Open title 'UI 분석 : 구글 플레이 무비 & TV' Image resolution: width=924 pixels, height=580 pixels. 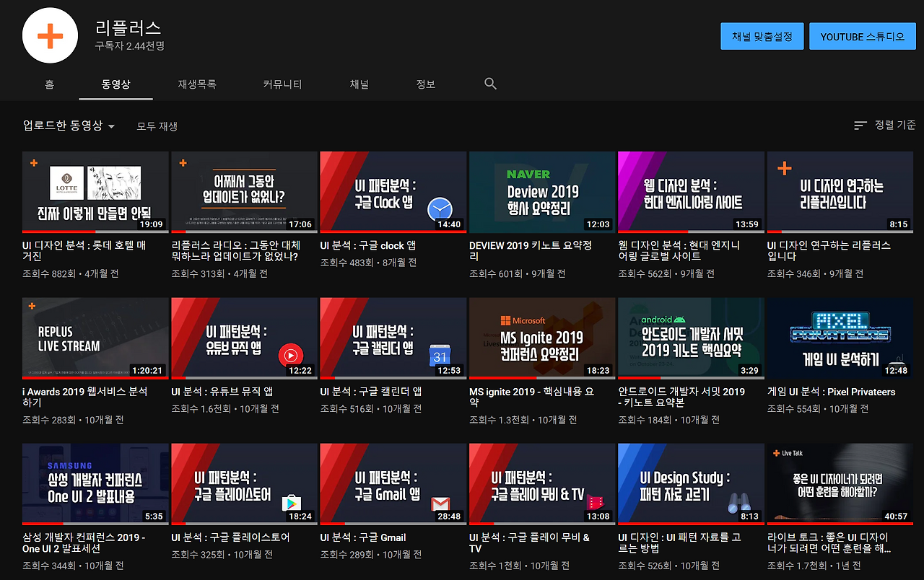point(529,543)
